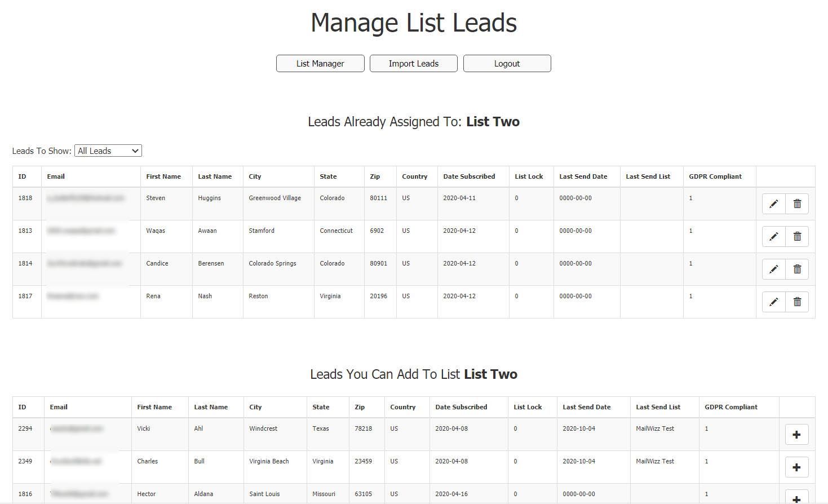Edit lead Rena Nash with pencil icon
The image size is (828, 504).
tap(773, 302)
